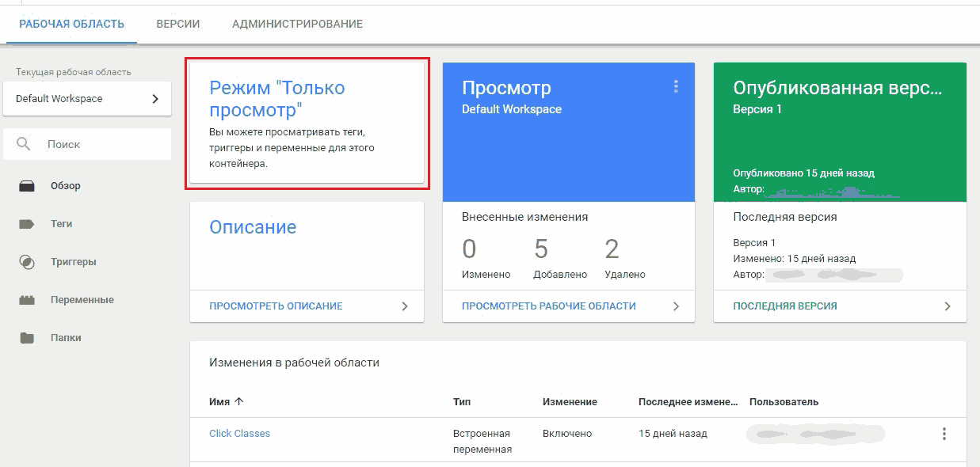Image resolution: width=980 pixels, height=467 pixels.
Task: Click the Добавлено count 5
Action: point(541,249)
